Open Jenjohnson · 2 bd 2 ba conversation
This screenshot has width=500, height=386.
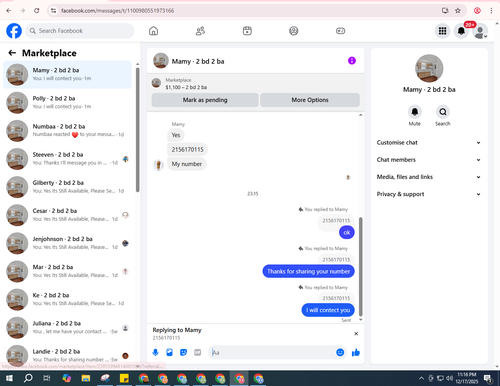[67, 243]
